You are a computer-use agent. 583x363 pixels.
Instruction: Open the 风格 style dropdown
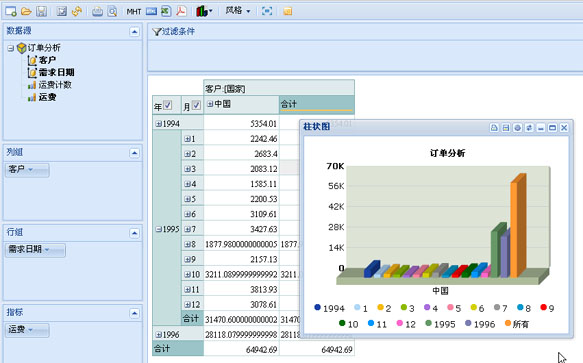(238, 11)
